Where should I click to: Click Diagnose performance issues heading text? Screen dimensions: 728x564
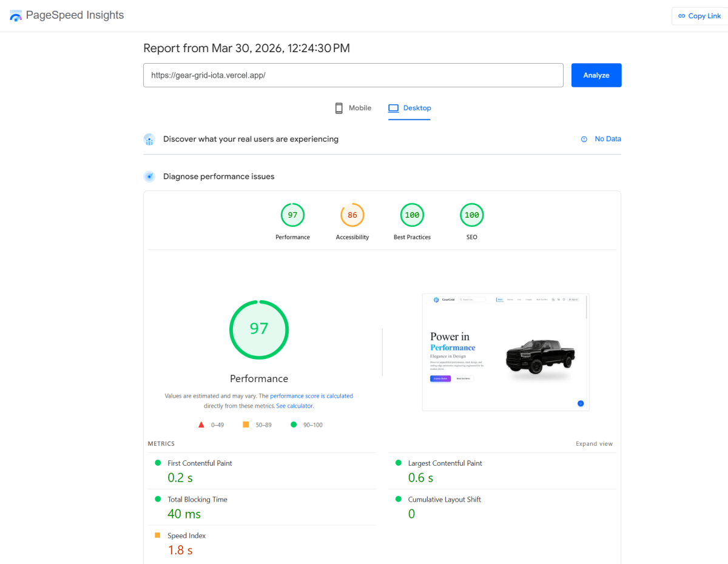[219, 176]
